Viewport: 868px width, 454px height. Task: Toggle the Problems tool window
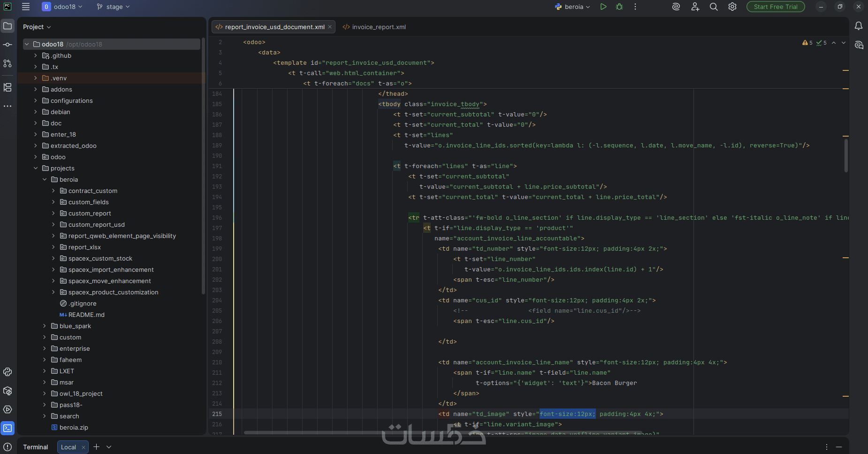pos(8,447)
